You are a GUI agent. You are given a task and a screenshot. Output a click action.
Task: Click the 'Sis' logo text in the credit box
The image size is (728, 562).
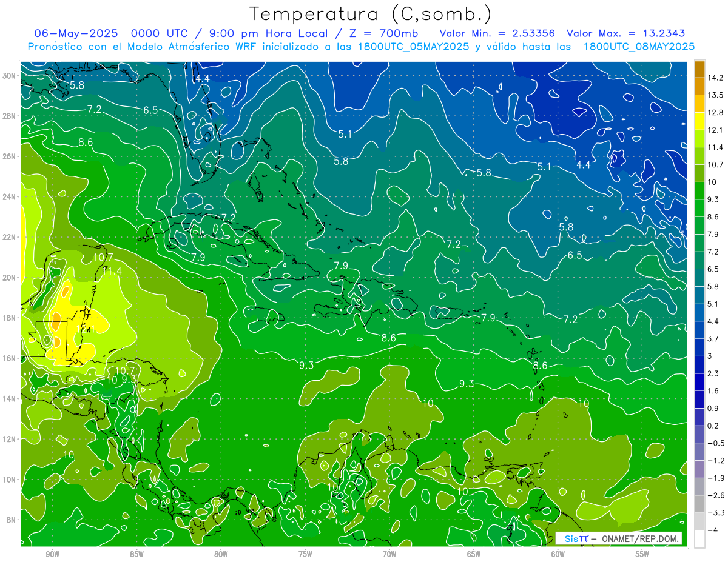point(571,538)
